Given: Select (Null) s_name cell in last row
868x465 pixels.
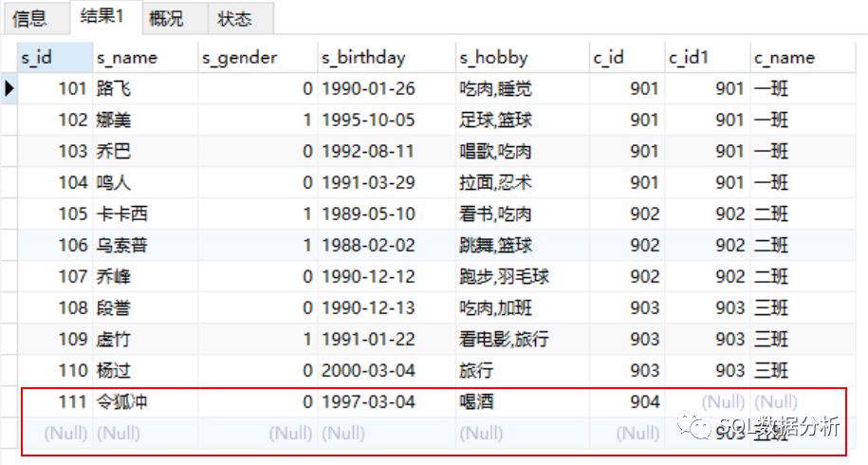Looking at the screenshot, I should [145, 433].
